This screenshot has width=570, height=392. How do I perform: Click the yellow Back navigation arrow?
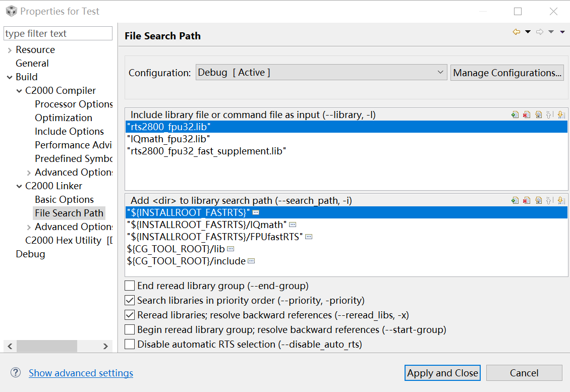coord(517,32)
